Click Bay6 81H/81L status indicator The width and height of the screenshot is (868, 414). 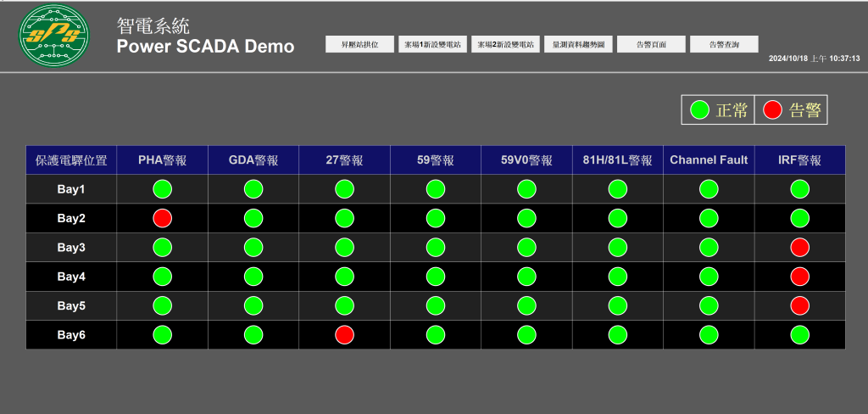click(618, 335)
